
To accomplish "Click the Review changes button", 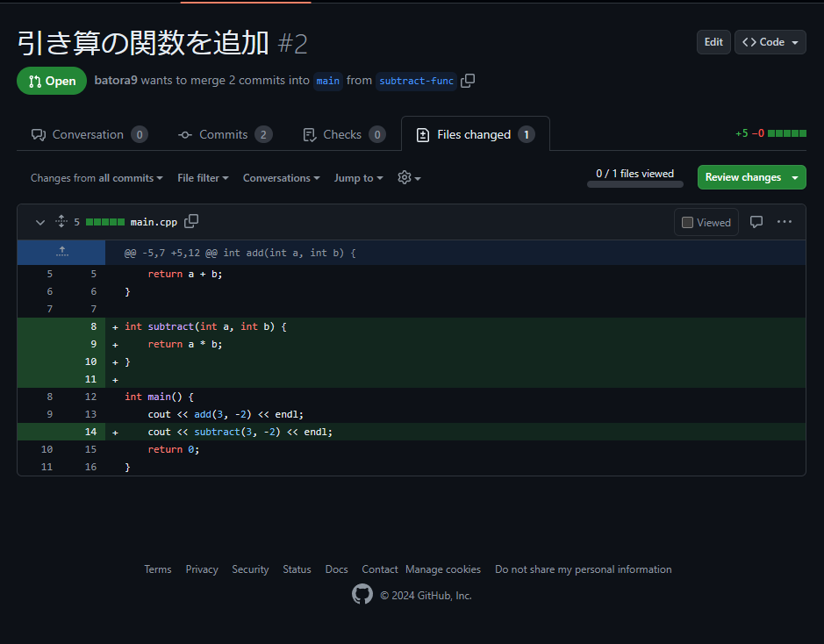I will coord(751,177).
